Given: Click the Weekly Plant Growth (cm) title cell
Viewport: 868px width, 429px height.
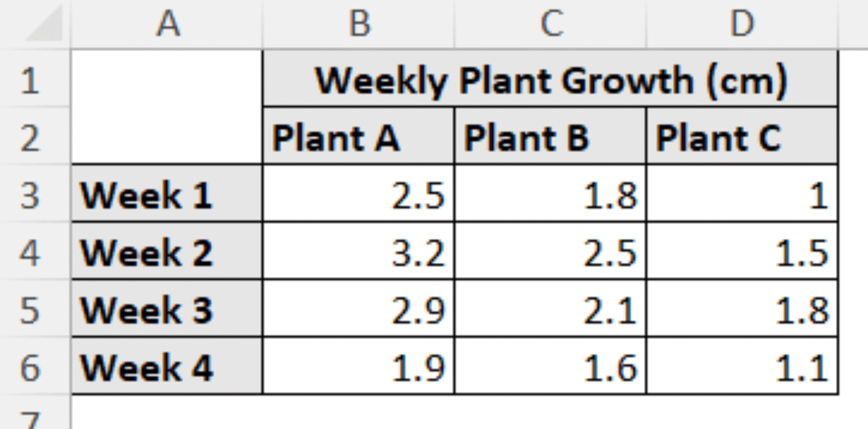Looking at the screenshot, I should 550,79.
